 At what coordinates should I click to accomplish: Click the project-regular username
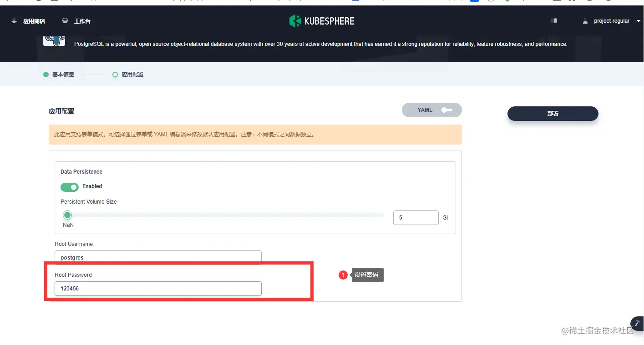(612, 21)
